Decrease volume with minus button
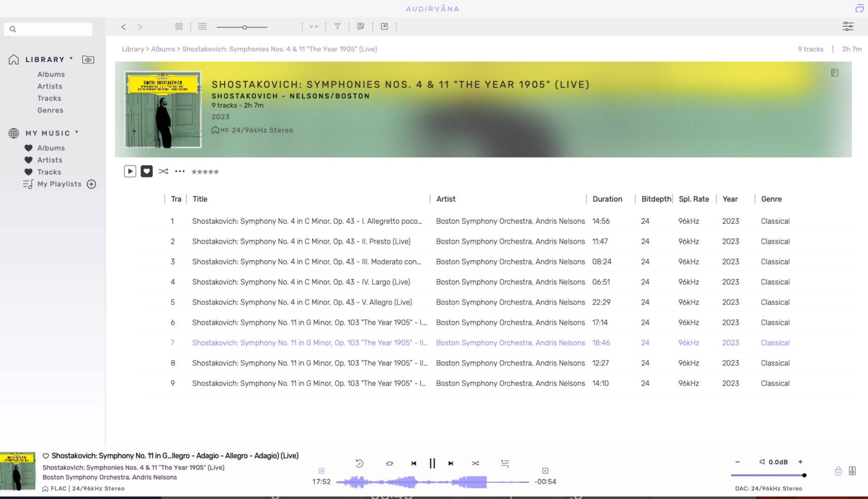 tap(737, 462)
